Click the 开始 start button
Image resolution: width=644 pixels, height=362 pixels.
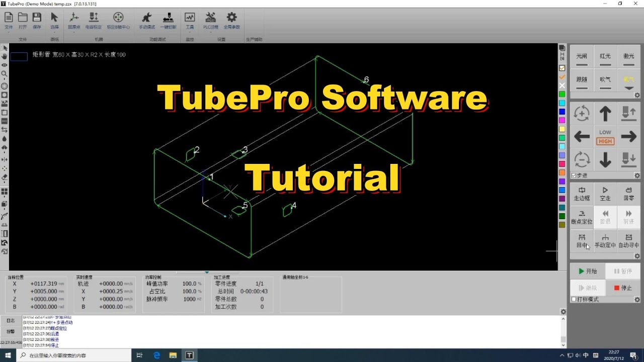pos(587,271)
